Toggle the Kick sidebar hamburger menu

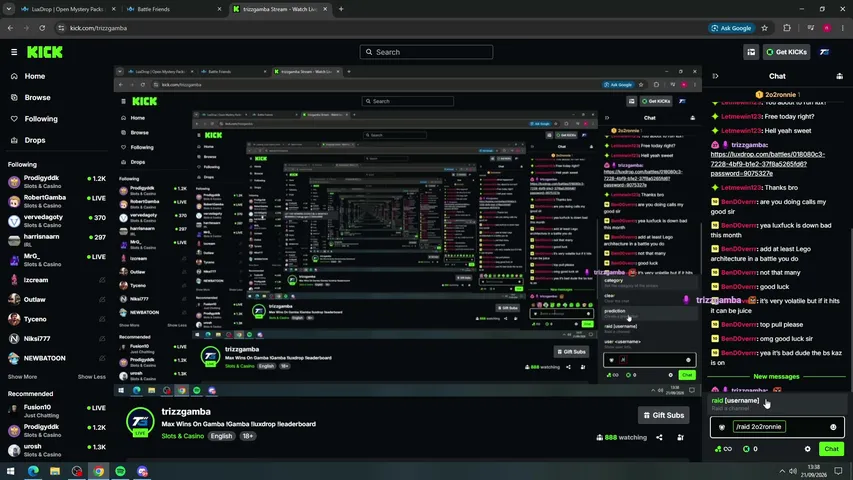[x=14, y=52]
